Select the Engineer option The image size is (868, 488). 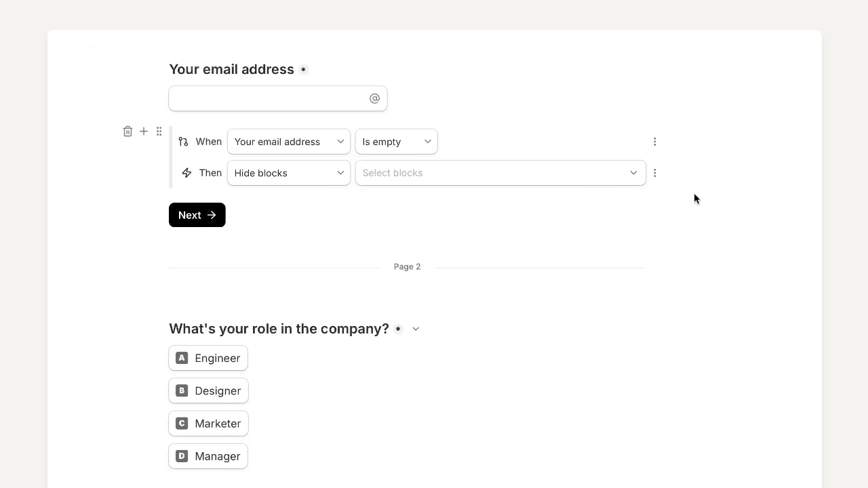pyautogui.click(x=208, y=358)
